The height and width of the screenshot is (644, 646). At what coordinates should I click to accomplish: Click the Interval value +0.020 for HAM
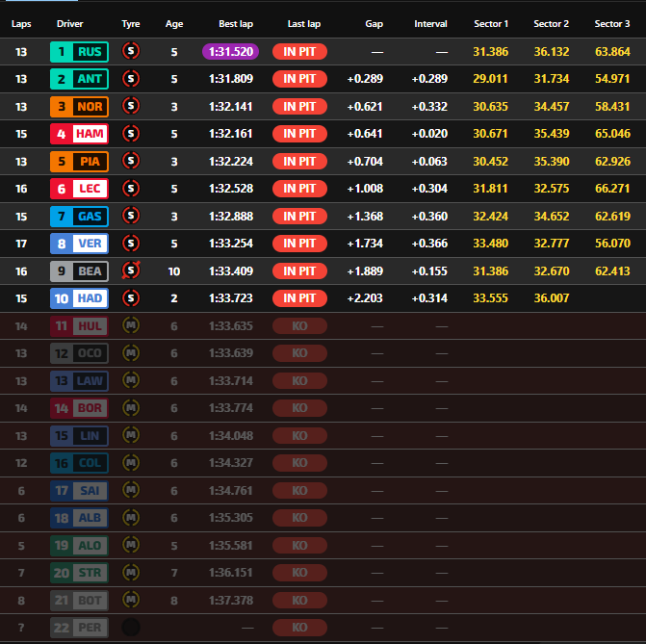(x=429, y=134)
